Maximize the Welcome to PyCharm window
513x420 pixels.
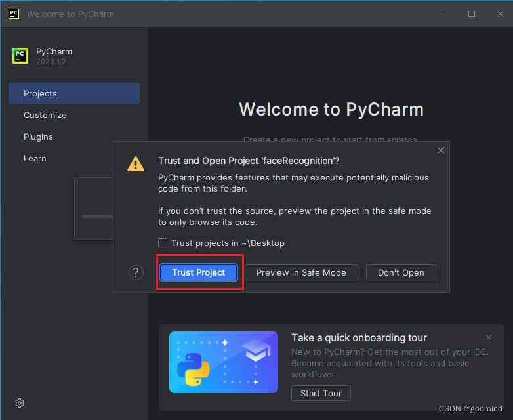click(x=472, y=14)
